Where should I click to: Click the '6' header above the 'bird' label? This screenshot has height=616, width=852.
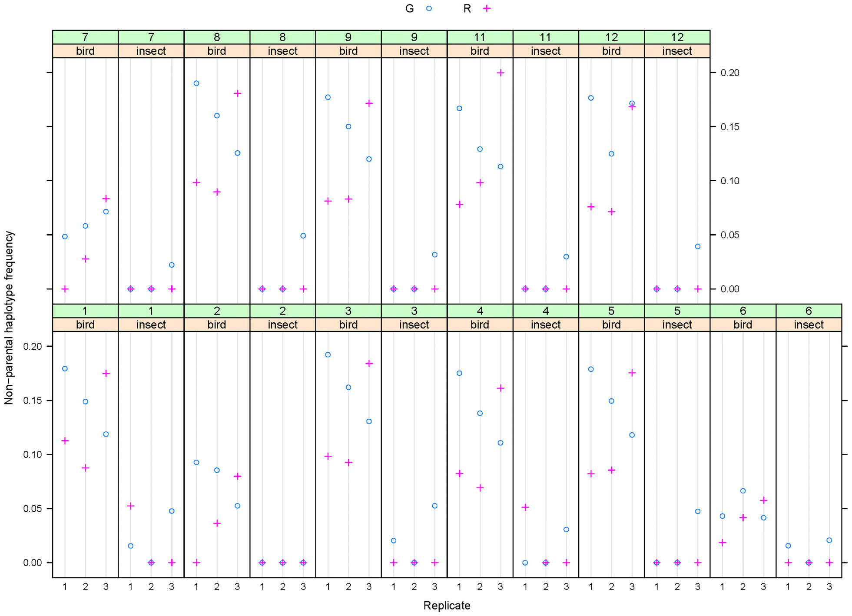[743, 311]
